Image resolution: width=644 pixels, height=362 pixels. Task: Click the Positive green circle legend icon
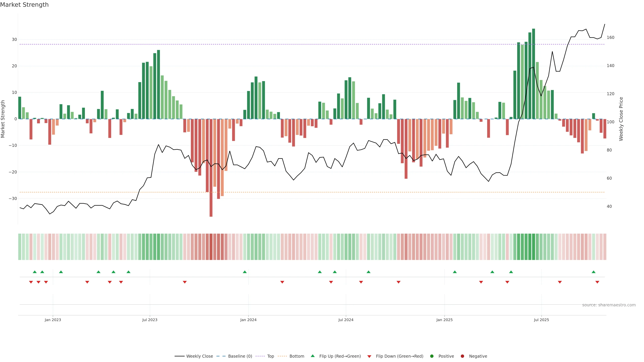pos(432,356)
